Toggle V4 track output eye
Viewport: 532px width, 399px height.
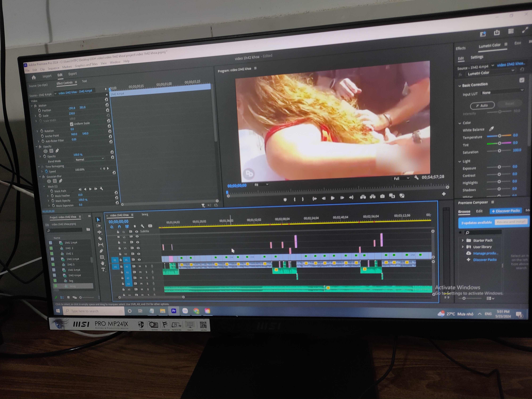138,242
